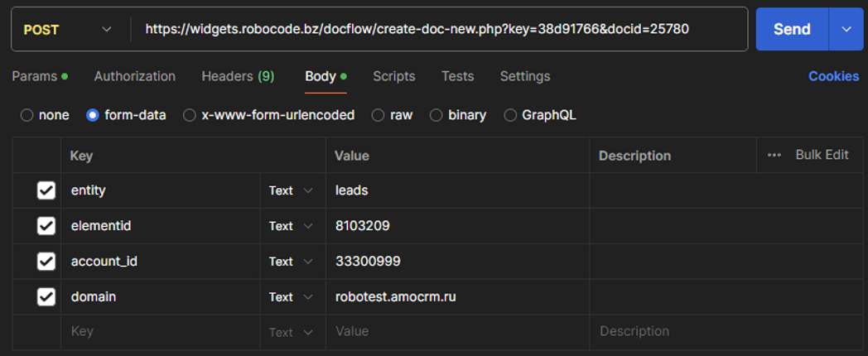Click the domain key cell
This screenshot has width=868, height=356.
[161, 296]
